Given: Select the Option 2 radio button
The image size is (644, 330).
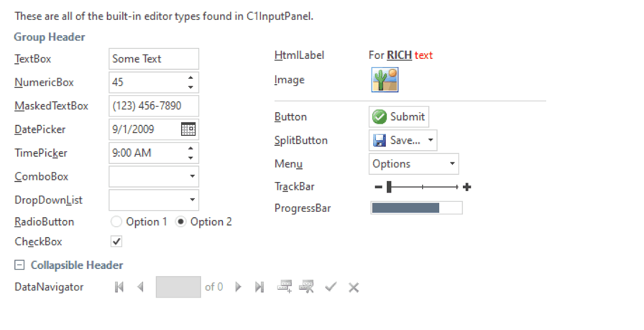Looking at the screenshot, I should [181, 222].
